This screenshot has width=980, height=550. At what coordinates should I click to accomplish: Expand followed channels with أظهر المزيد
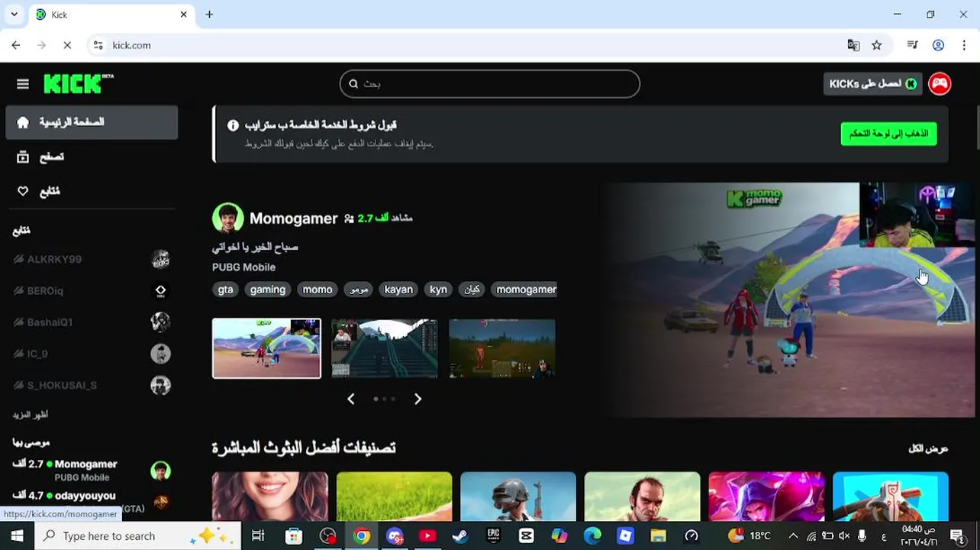click(31, 415)
